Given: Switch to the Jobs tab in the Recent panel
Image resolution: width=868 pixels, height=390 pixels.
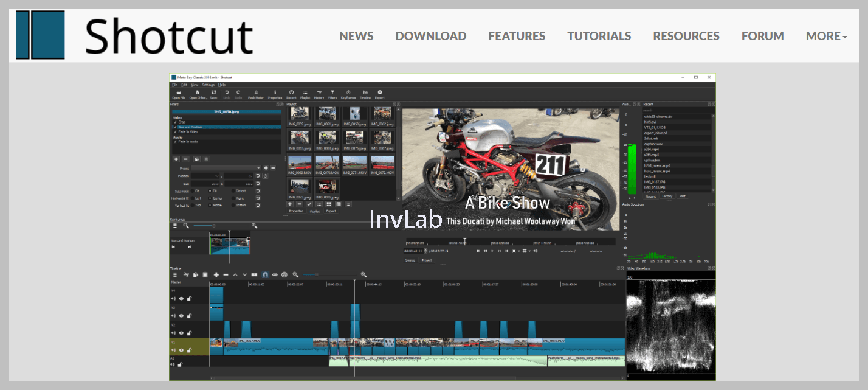Looking at the screenshot, I should [682, 196].
